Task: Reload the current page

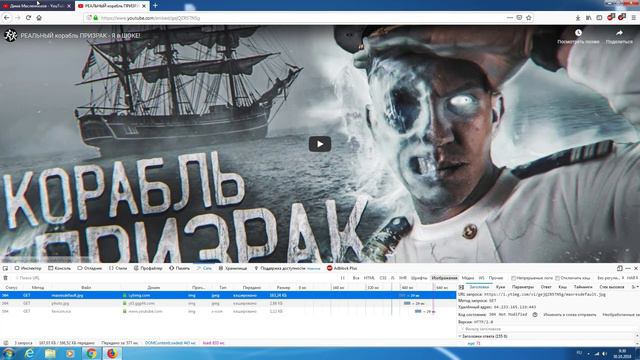Action: pos(28,18)
